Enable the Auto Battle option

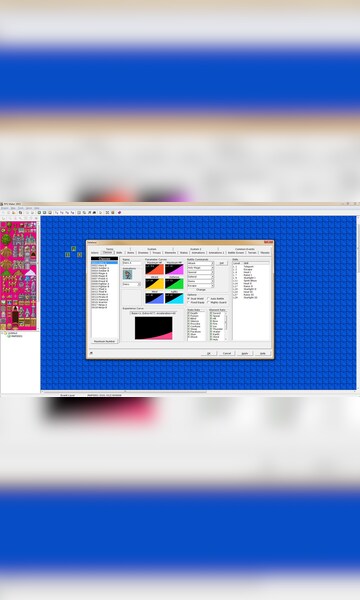tap(208, 298)
